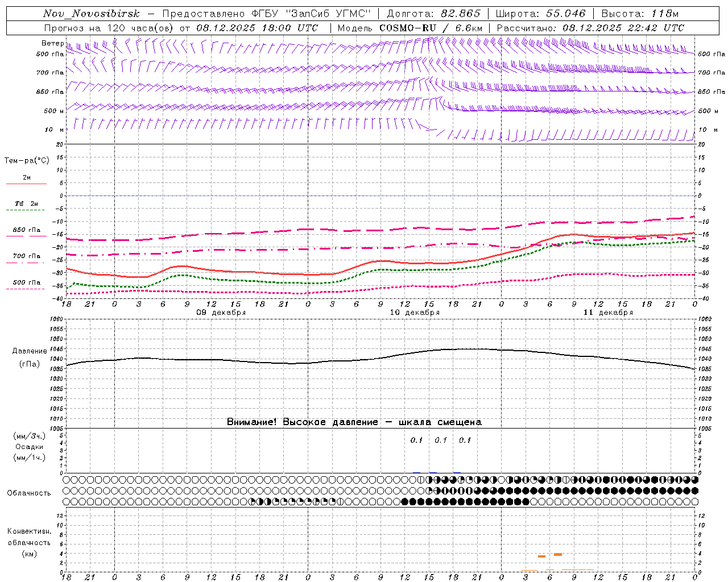Select the '(мм/3ч.)' precipitation unit label
This screenshot has width=728, height=582.
click(29, 436)
